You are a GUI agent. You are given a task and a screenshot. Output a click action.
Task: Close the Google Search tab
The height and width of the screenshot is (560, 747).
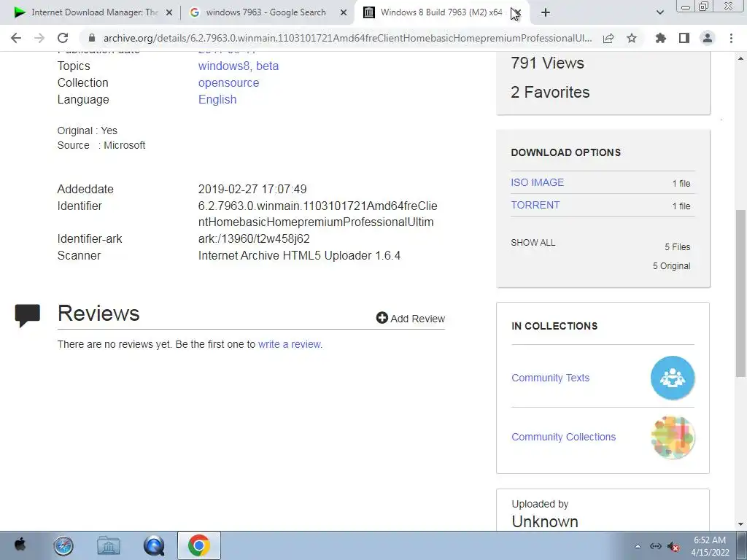(x=344, y=12)
